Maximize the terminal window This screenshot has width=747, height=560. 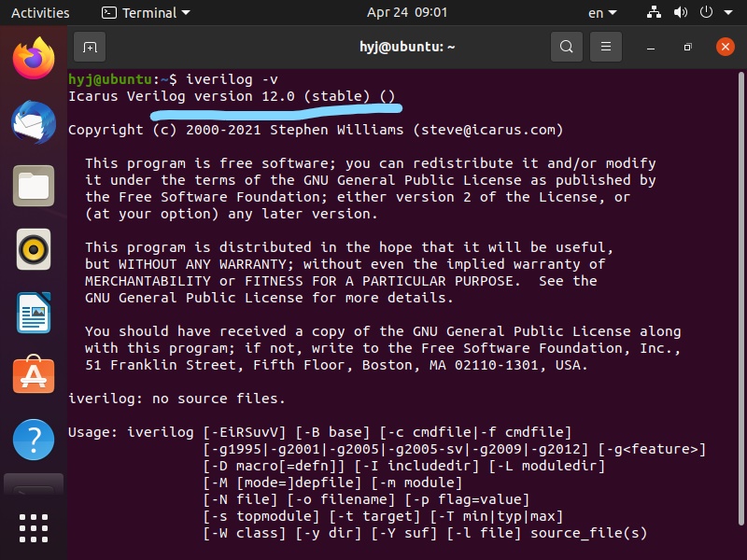687,47
